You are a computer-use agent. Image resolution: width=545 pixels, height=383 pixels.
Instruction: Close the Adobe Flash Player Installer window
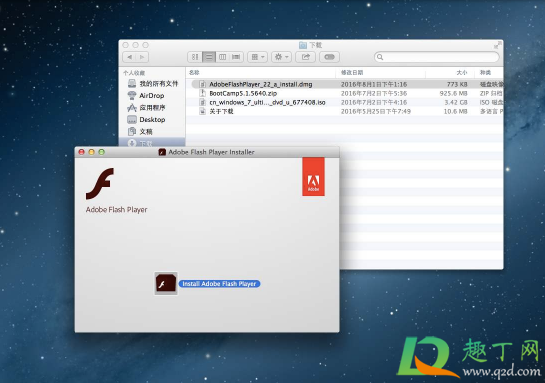tap(82, 152)
